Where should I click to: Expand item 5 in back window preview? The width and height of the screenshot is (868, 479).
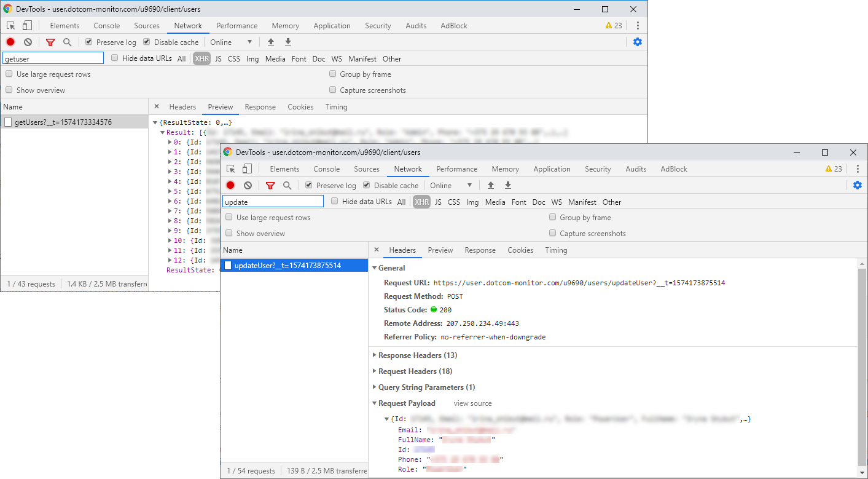tap(170, 191)
